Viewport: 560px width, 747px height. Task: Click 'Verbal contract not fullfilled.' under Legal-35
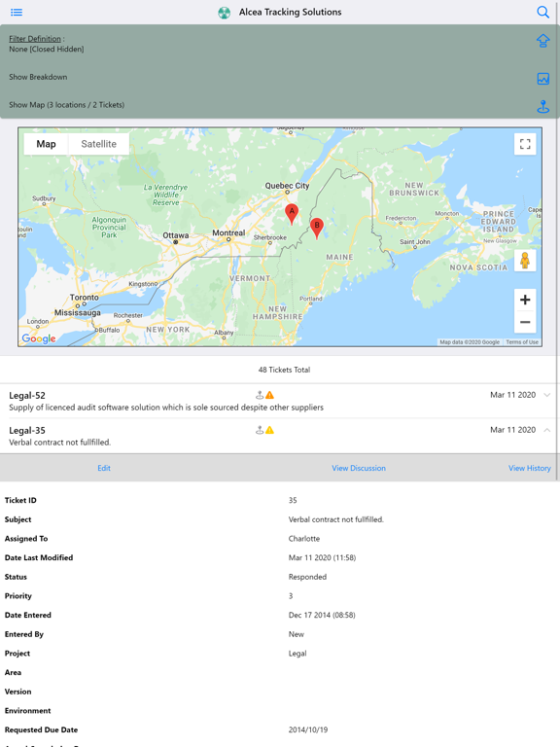click(60, 443)
